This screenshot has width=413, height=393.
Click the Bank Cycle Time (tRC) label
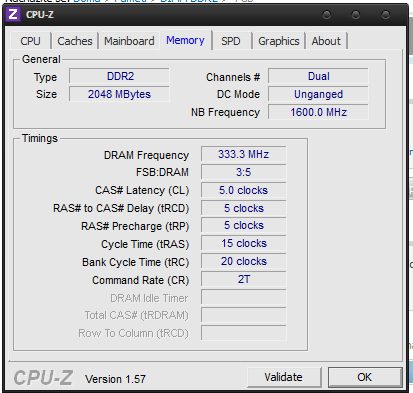coord(136,262)
